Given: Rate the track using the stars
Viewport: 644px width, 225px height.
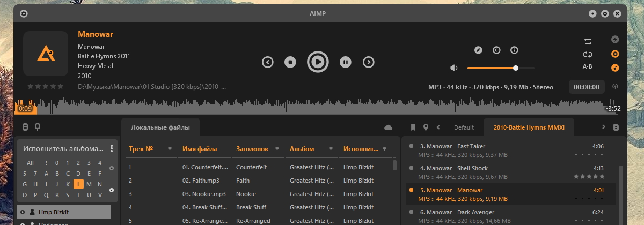Looking at the screenshot, I should (x=46, y=86).
